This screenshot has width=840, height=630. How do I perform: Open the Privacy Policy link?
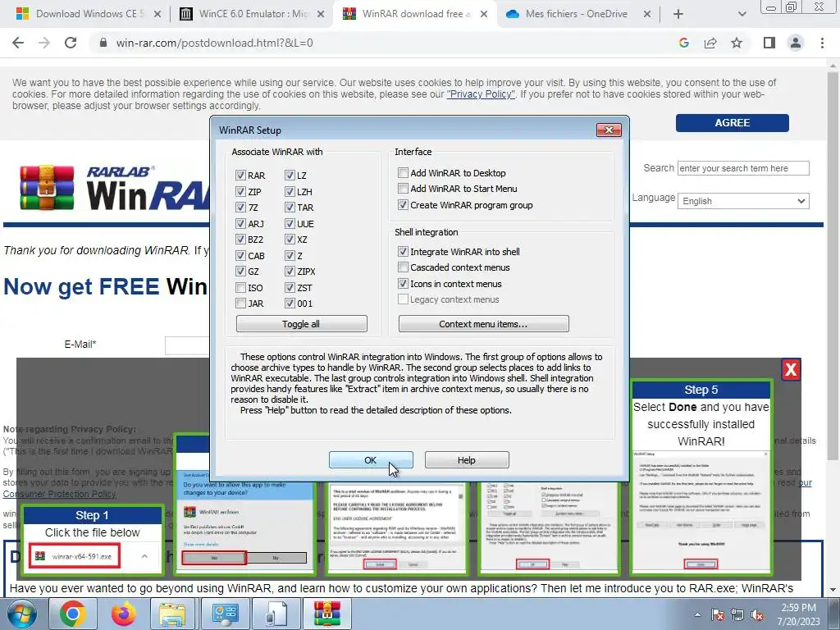pos(481,94)
